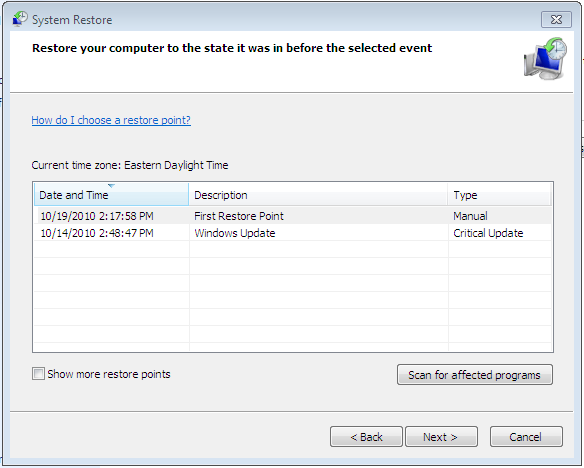Open 'How do I choose a restore point?' link
Screen dimensions: 584x468
coord(111,120)
